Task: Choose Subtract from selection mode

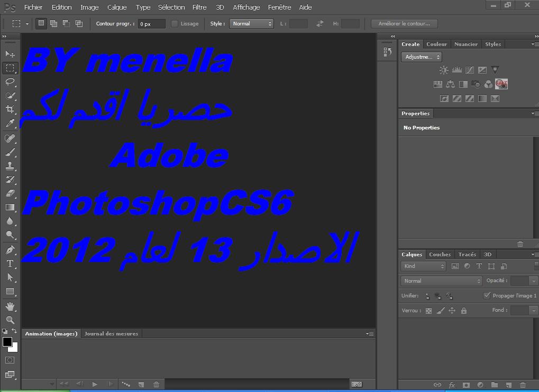Action: [66, 23]
